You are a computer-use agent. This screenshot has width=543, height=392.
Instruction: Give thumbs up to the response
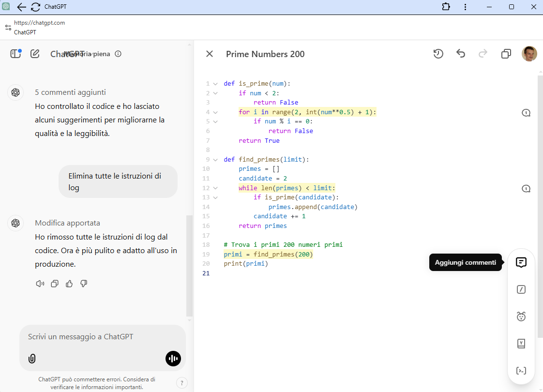coord(69,284)
